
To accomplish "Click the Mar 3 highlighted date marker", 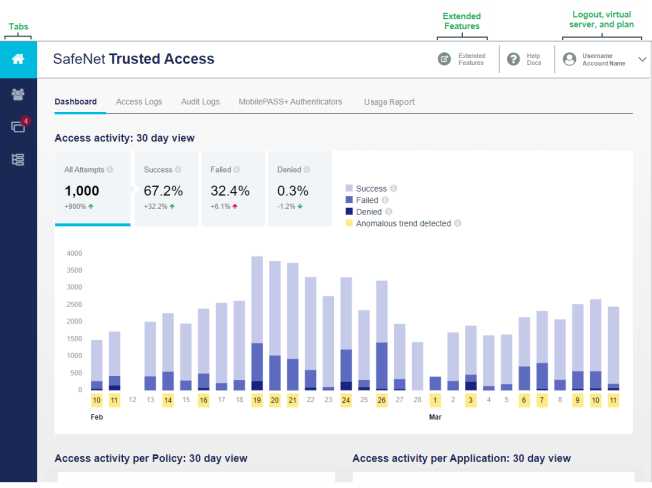I will 471,400.
